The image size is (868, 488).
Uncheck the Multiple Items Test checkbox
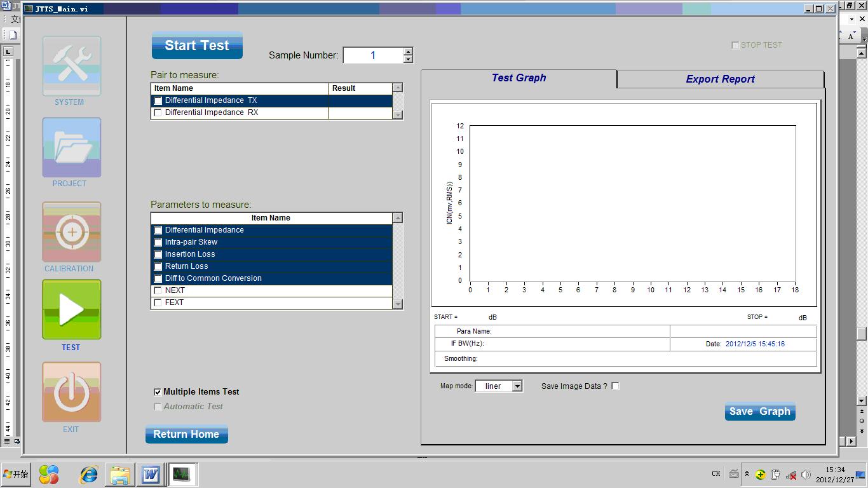tap(158, 392)
